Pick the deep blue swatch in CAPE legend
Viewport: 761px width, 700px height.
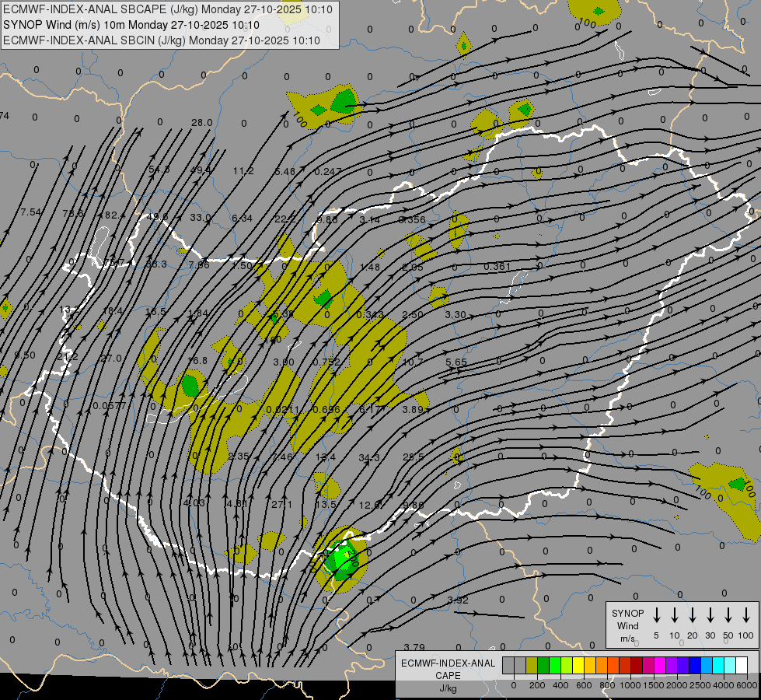[x=694, y=665]
